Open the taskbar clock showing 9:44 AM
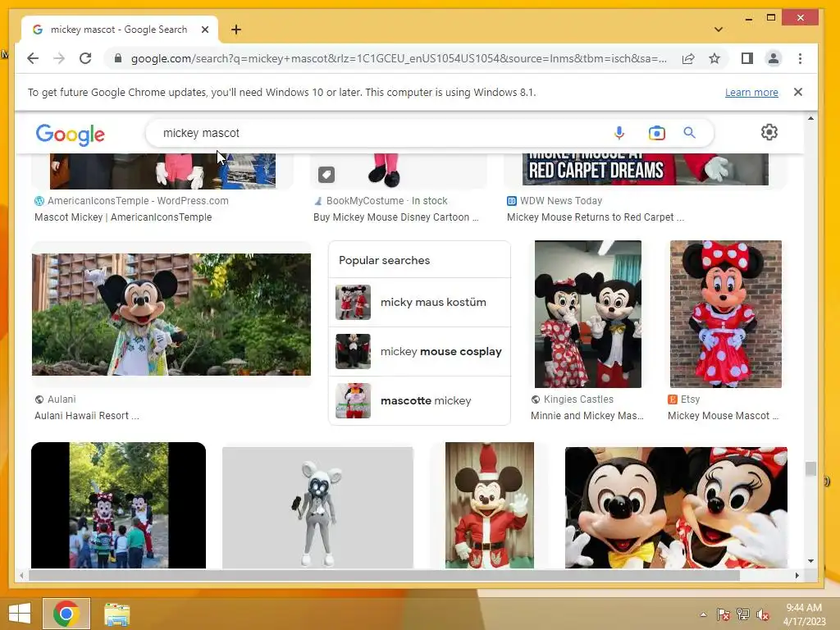Image resolution: width=840 pixels, height=630 pixels. click(804, 614)
